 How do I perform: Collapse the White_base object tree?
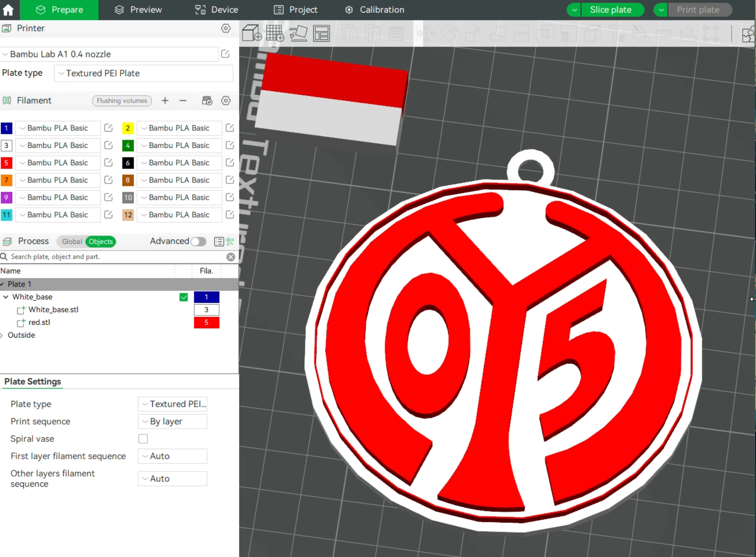pos(6,297)
